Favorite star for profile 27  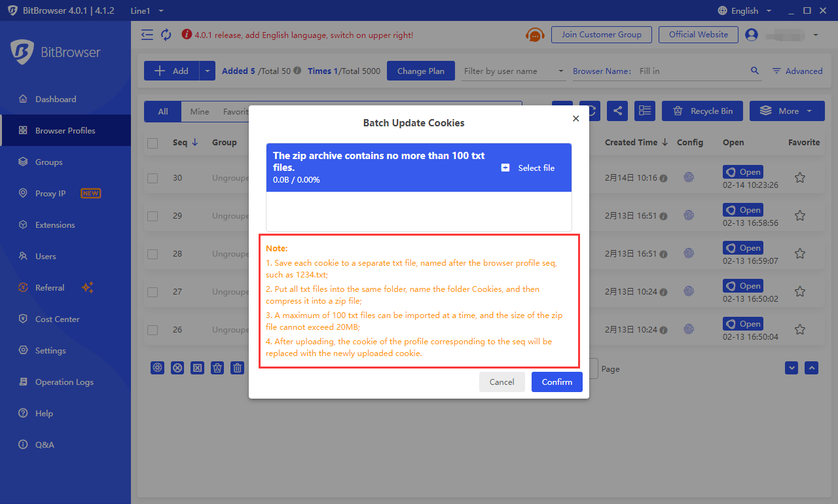(x=799, y=291)
